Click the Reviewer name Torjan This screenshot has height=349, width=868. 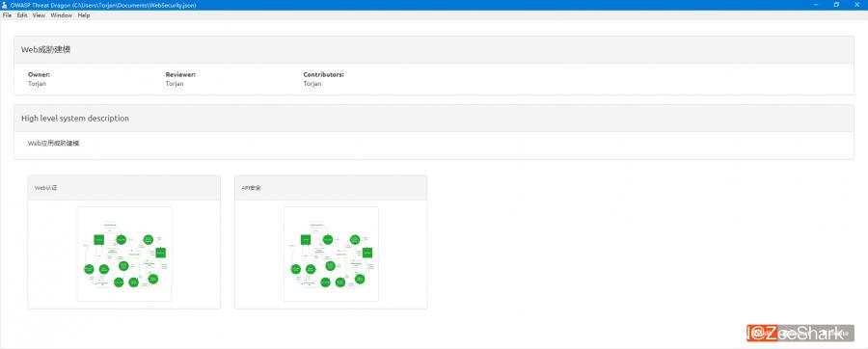click(175, 84)
